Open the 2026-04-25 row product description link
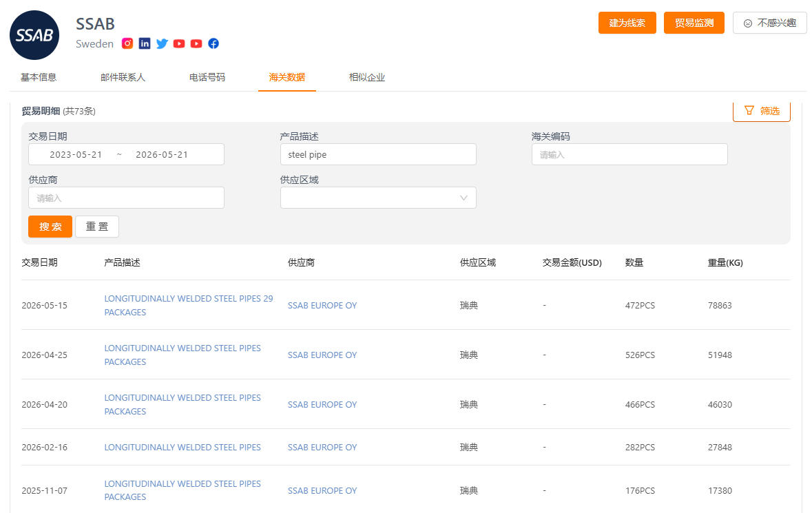Viewport: 812px width, 513px height. [183, 355]
